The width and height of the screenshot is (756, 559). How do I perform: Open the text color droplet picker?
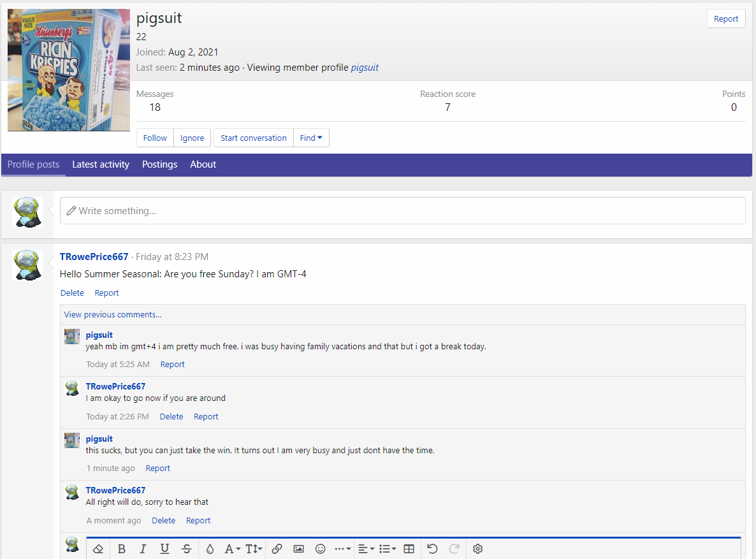210,549
